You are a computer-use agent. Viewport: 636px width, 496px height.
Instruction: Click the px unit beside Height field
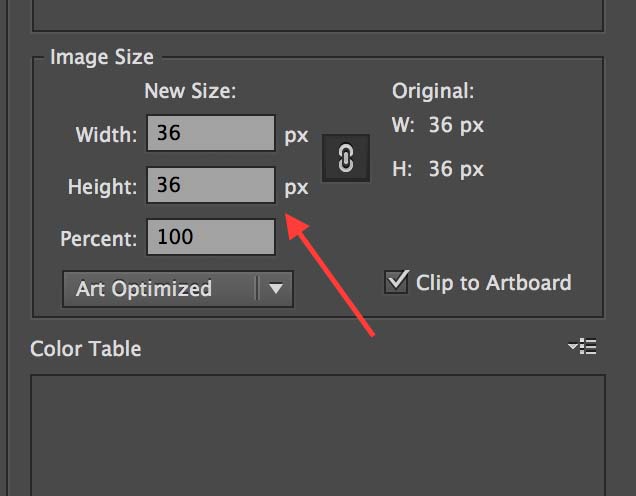tap(296, 187)
